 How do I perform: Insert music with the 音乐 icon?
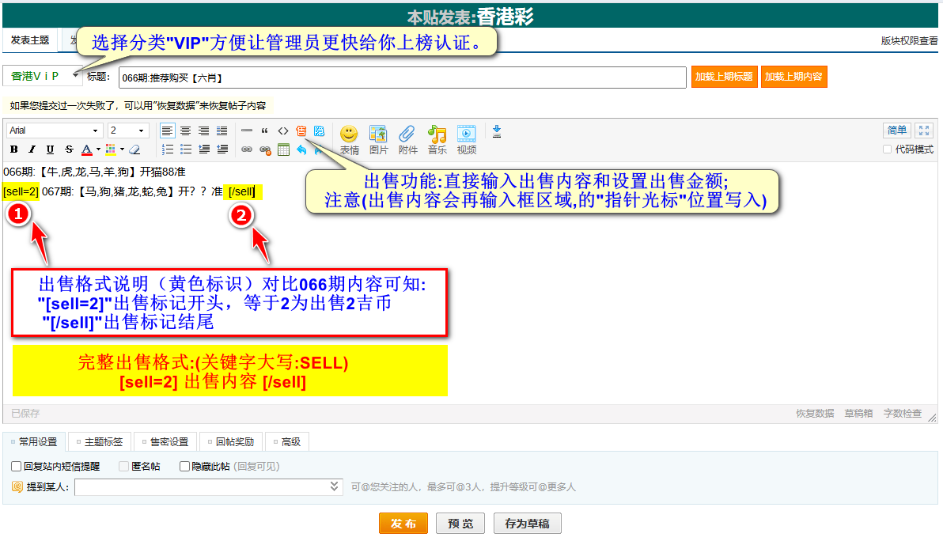pyautogui.click(x=437, y=138)
